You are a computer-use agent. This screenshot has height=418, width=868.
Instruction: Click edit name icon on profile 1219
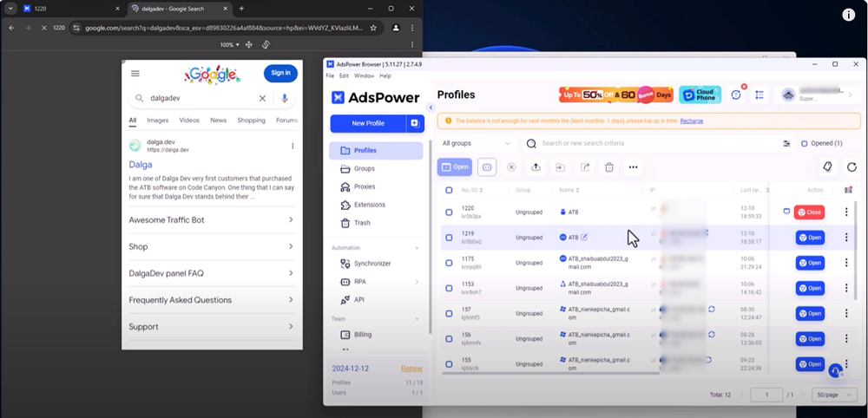584,238
